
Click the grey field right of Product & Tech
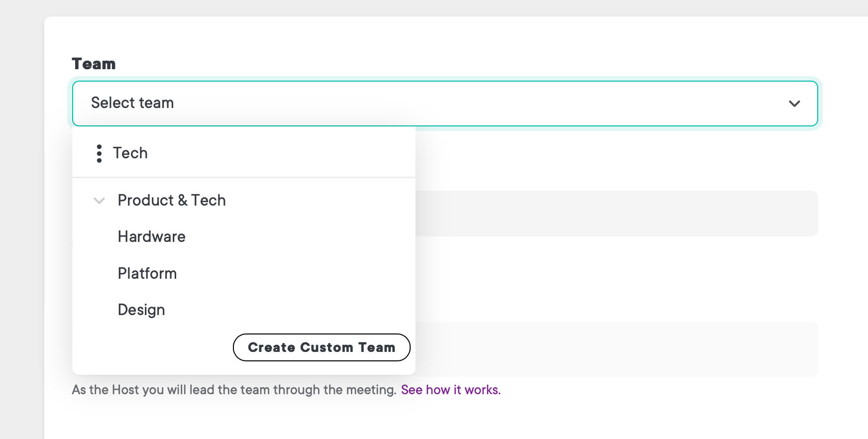pyautogui.click(x=617, y=214)
